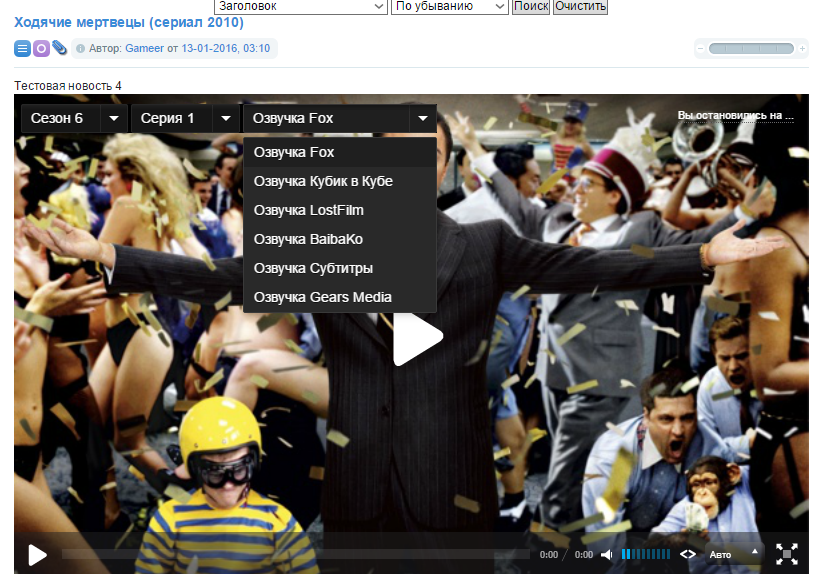The image size is (823, 582).
Task: Select Озвучка Кубик в Кубе option
Action: 340,181
